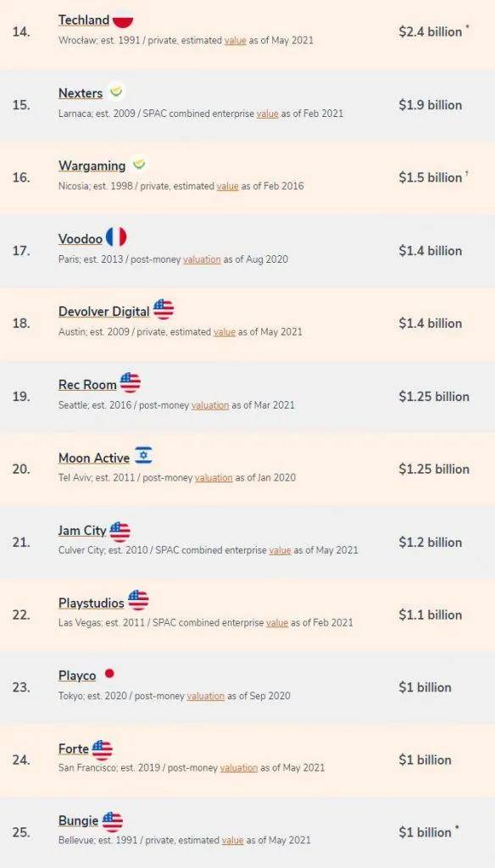Open the Playstudios company link
This screenshot has width=495, height=868.
91,603
